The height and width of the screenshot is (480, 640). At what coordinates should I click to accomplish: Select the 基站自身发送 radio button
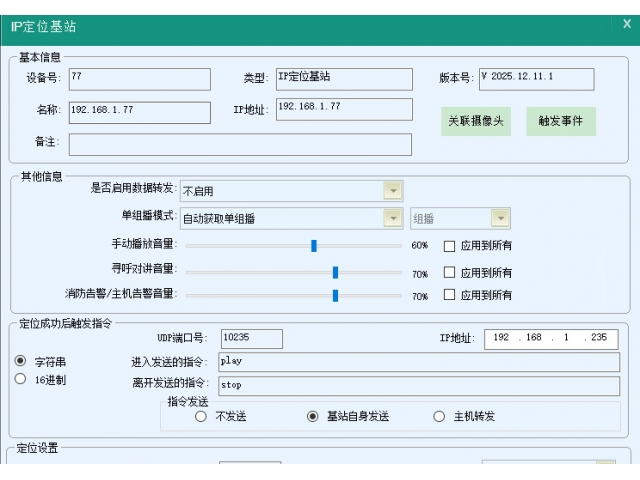pos(312,416)
